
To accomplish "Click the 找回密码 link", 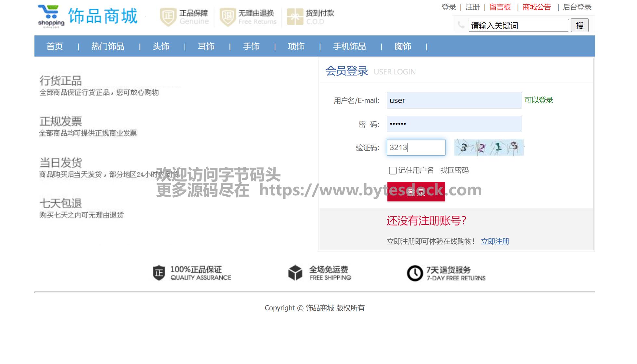I will (454, 170).
